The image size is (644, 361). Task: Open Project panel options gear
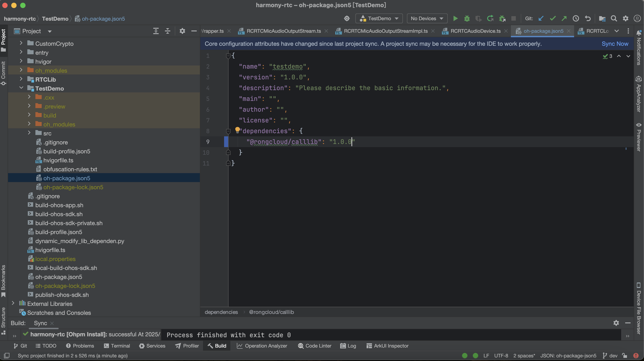(x=182, y=31)
